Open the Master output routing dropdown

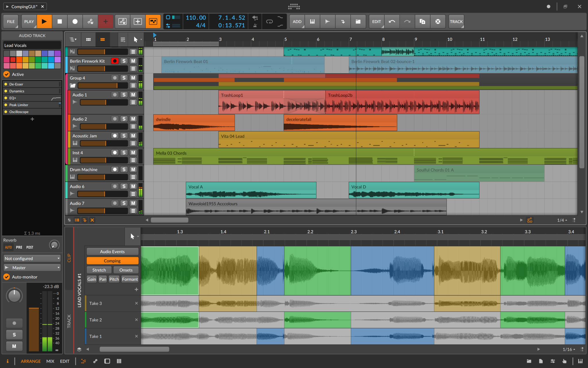click(x=32, y=267)
